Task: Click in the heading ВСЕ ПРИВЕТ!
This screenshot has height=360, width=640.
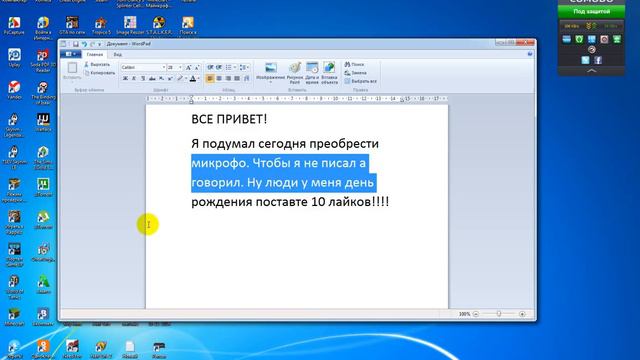Action: pyautogui.click(x=229, y=119)
